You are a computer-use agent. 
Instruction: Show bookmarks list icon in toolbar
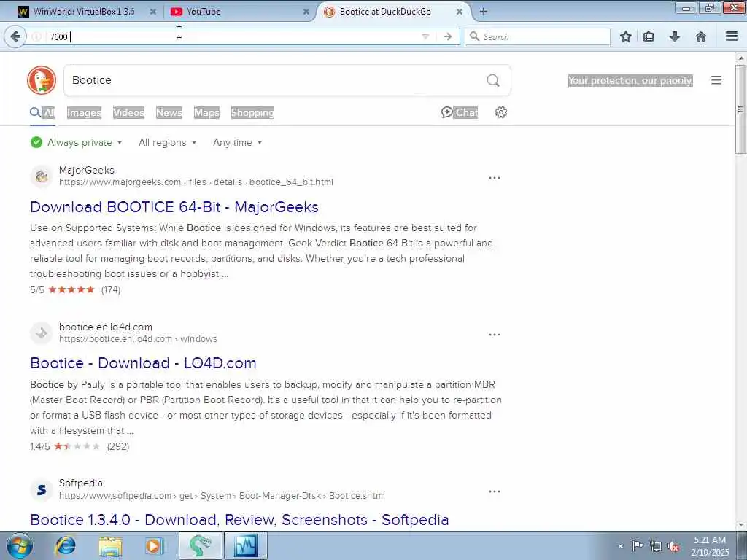point(649,36)
